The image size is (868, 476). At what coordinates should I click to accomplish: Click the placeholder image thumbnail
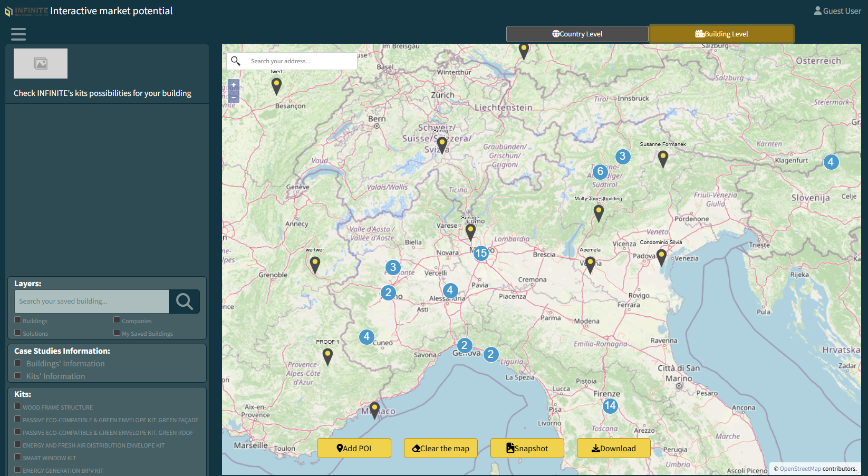pyautogui.click(x=41, y=63)
